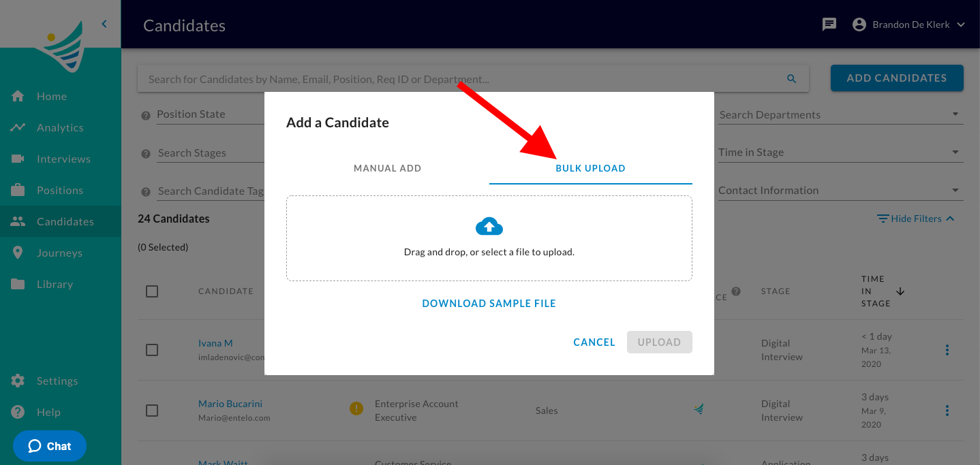Open the Chat widget
The height and width of the screenshot is (465, 980).
tap(50, 446)
